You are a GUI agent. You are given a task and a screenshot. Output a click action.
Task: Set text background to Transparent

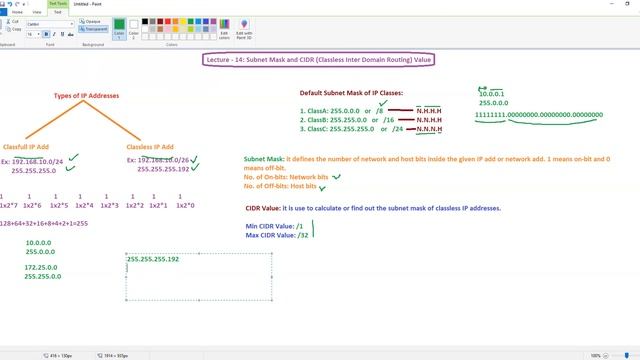point(93,29)
